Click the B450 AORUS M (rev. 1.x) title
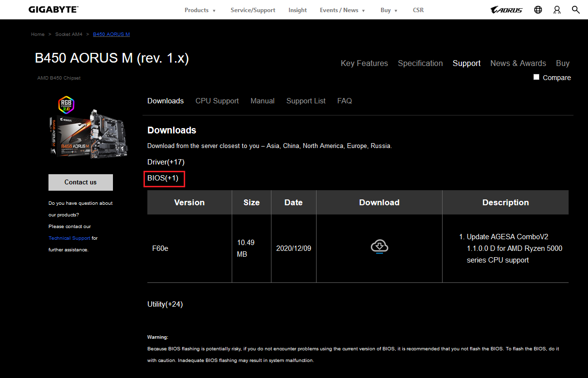 (x=112, y=58)
